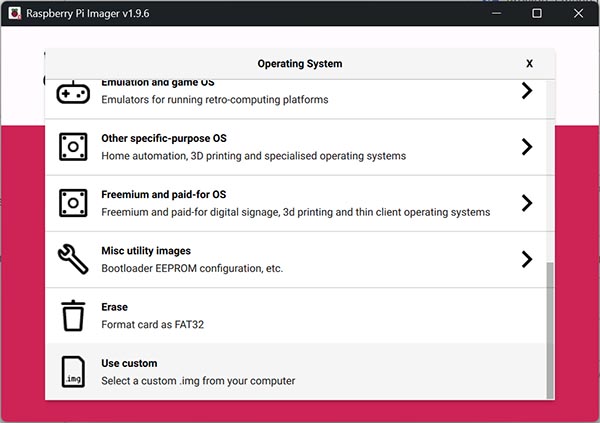Expand Emulation and game OS chevron arrow

[526, 91]
